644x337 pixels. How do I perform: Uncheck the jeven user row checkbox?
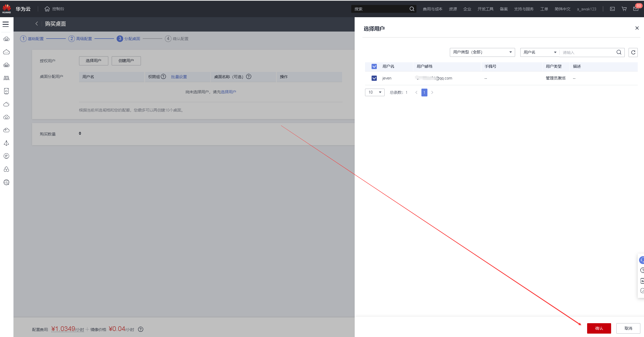pos(374,78)
